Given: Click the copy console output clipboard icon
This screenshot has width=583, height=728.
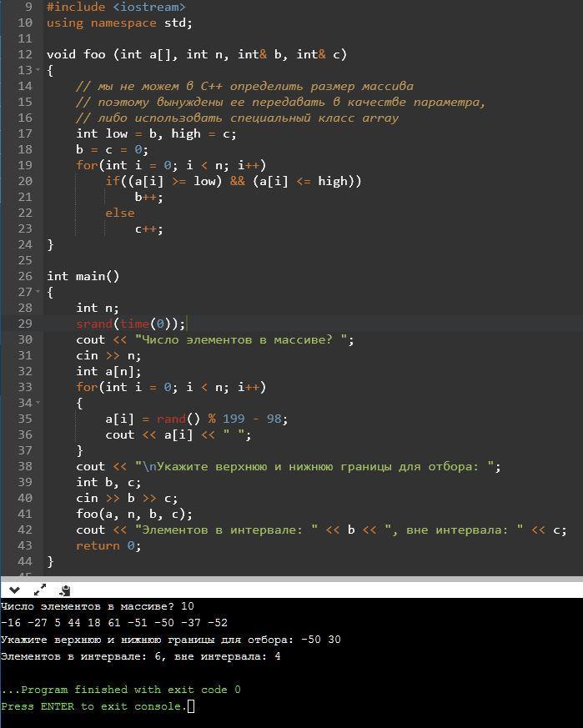Looking at the screenshot, I should click(x=64, y=590).
